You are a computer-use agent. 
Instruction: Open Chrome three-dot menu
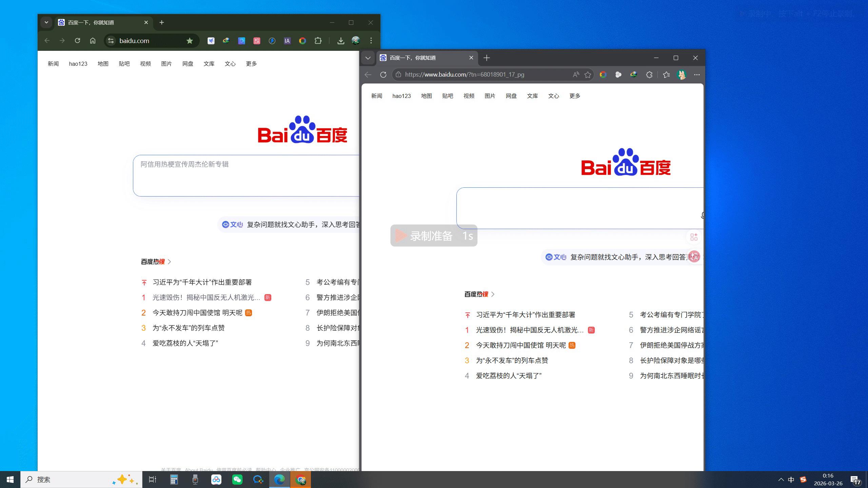(x=371, y=41)
